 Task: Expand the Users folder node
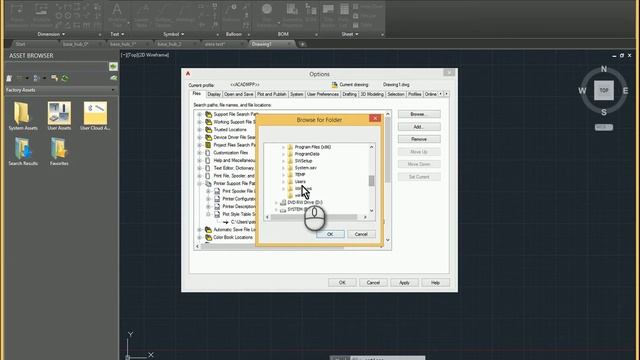[283, 182]
